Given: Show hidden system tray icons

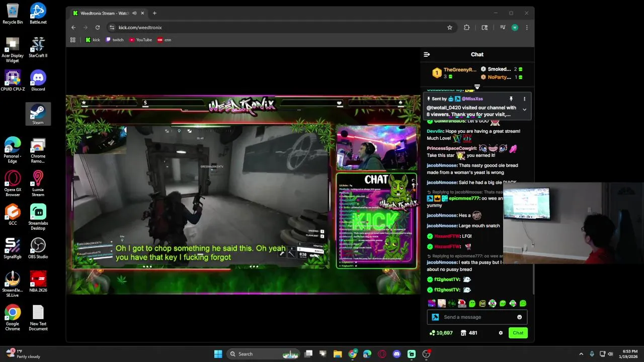Looking at the screenshot, I should (581, 354).
